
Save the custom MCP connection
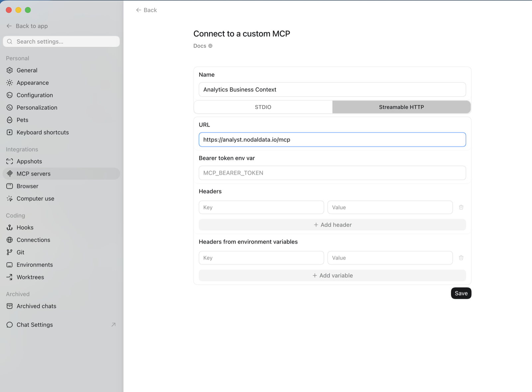pyautogui.click(x=461, y=293)
